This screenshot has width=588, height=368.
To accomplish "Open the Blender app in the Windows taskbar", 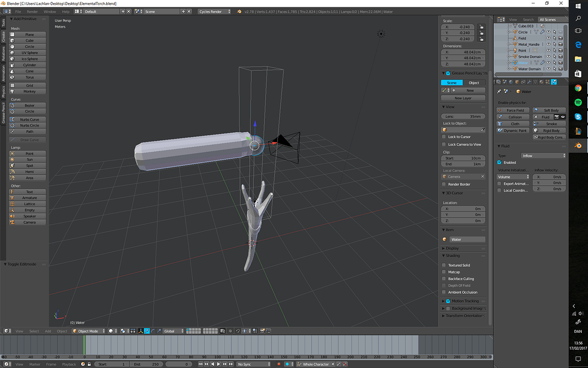I will [578, 145].
